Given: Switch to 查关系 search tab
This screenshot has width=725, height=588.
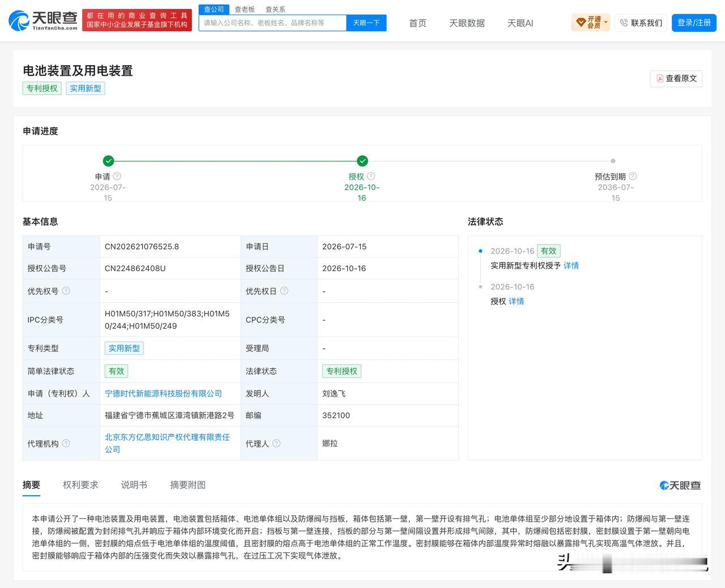Looking at the screenshot, I should click(x=275, y=10).
